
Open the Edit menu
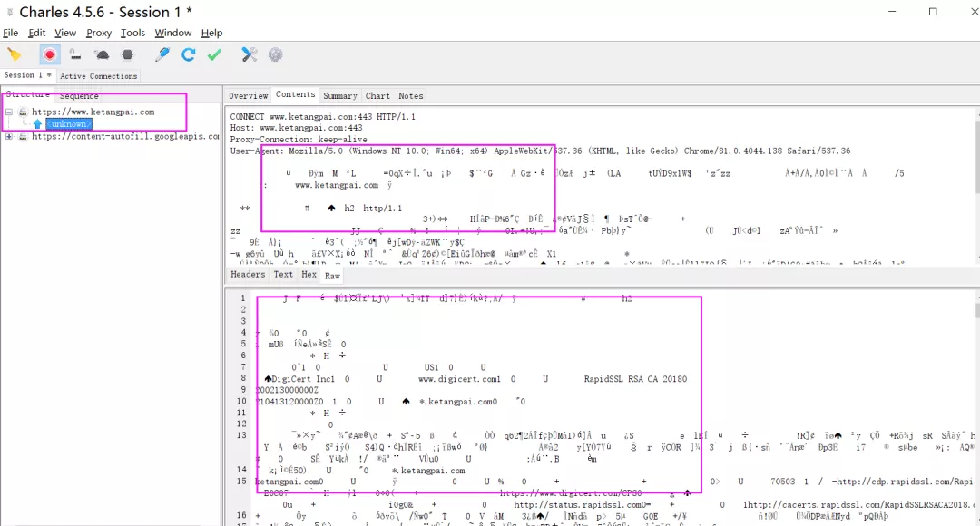point(37,33)
